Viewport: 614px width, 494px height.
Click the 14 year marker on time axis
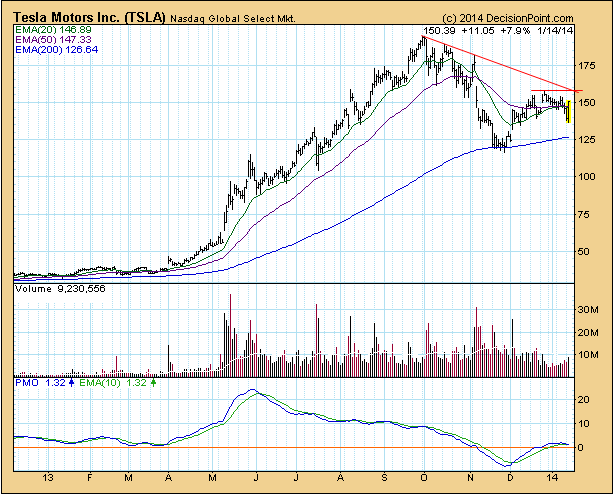tap(553, 480)
